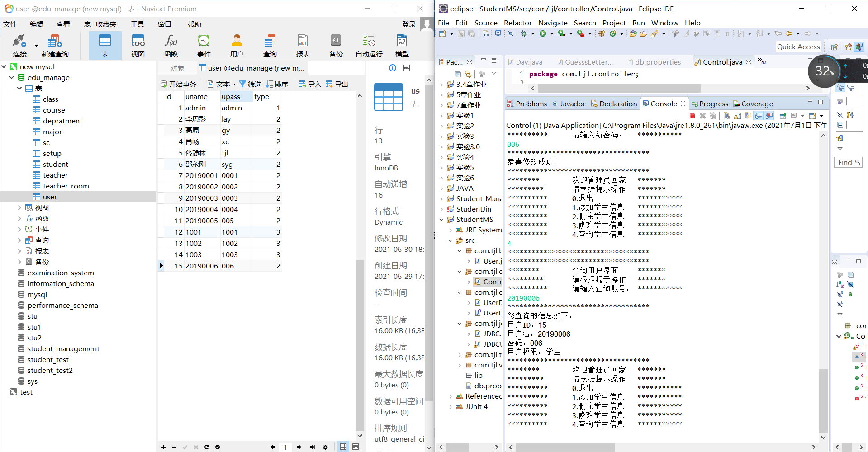Click the uname cell 20190006
The width and height of the screenshot is (868, 452).
point(202,266)
